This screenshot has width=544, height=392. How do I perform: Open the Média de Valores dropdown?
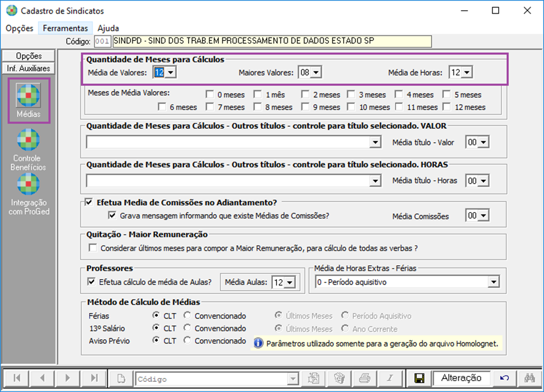[x=170, y=72]
